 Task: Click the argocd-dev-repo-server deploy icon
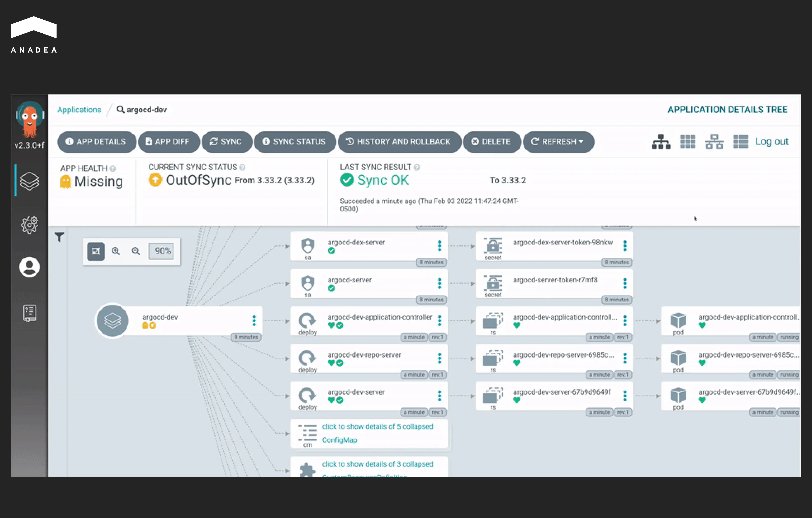coord(307,358)
